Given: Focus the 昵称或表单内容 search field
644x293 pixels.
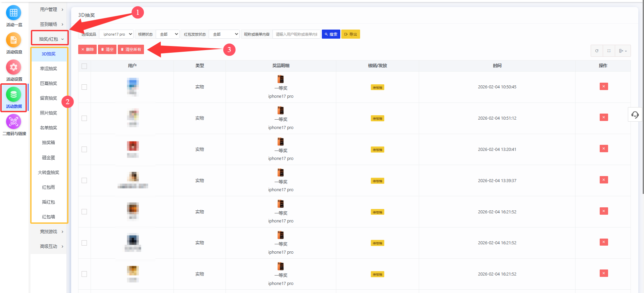Looking at the screenshot, I should [x=296, y=34].
